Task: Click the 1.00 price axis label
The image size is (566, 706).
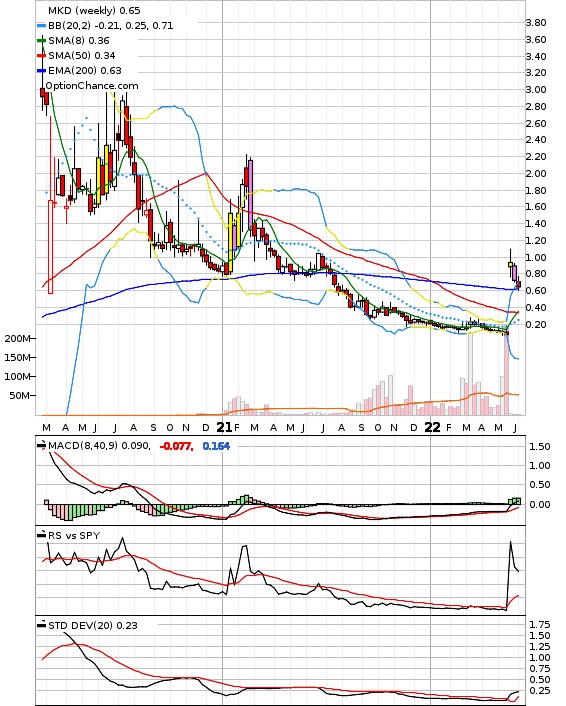Action: click(536, 258)
